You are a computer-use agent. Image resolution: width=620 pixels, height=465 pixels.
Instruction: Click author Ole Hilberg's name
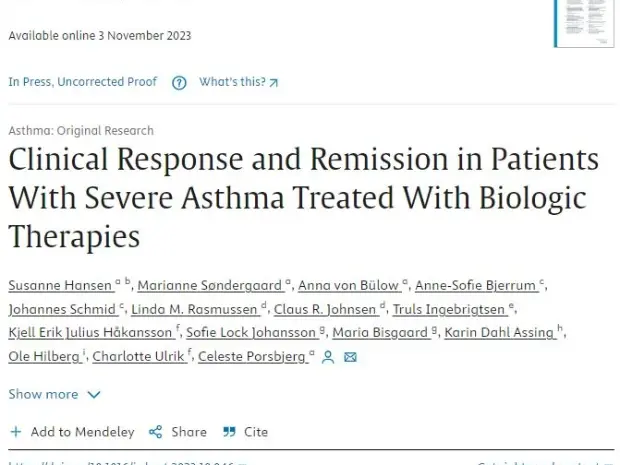(38, 357)
